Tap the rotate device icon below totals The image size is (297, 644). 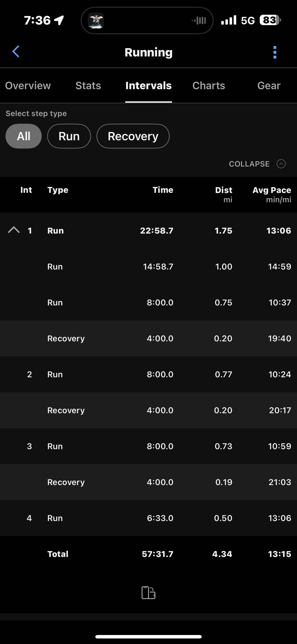pyautogui.click(x=148, y=592)
